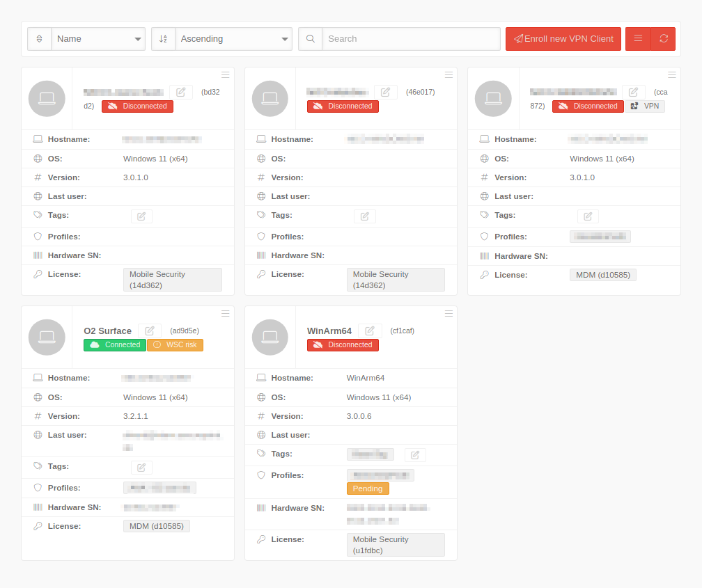The image size is (702, 588).
Task: Click the Connected status badge on O2 Surface
Action: [x=115, y=345]
